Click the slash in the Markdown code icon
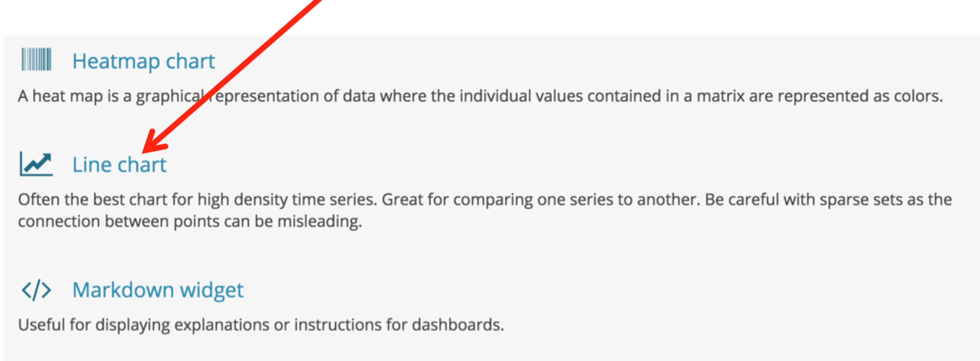 [x=36, y=291]
